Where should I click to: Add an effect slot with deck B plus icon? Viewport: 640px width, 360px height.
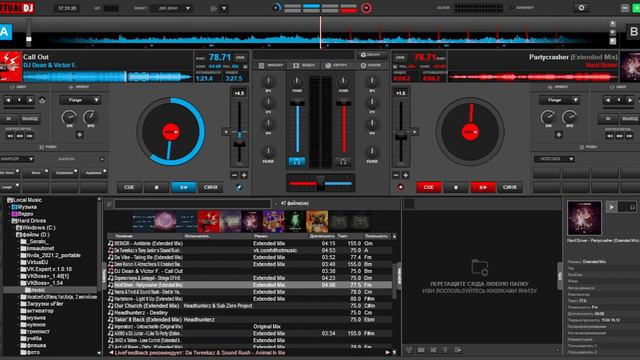point(559,135)
